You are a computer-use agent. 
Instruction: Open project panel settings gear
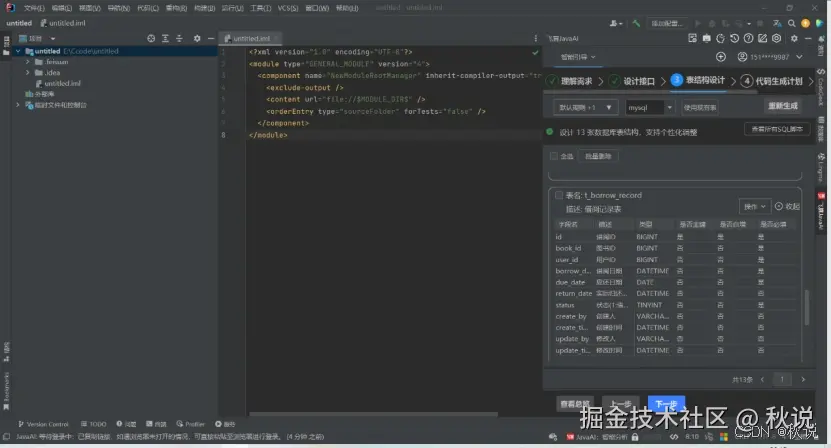[197, 38]
